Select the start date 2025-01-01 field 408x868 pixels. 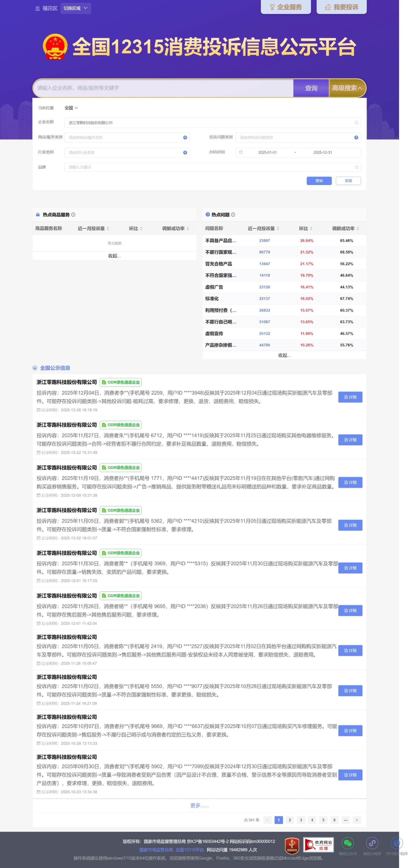[267, 152]
